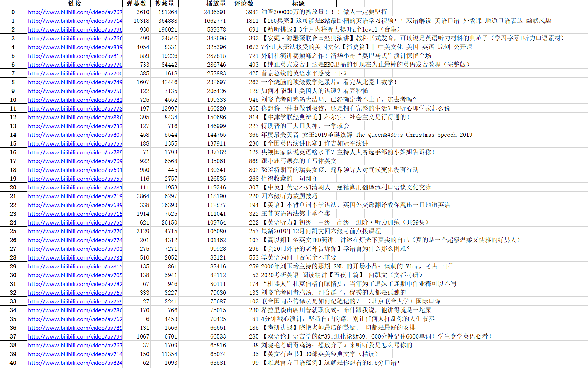Open the av794 link in row 37
This screenshot has width=588, height=368.
[x=75, y=336]
